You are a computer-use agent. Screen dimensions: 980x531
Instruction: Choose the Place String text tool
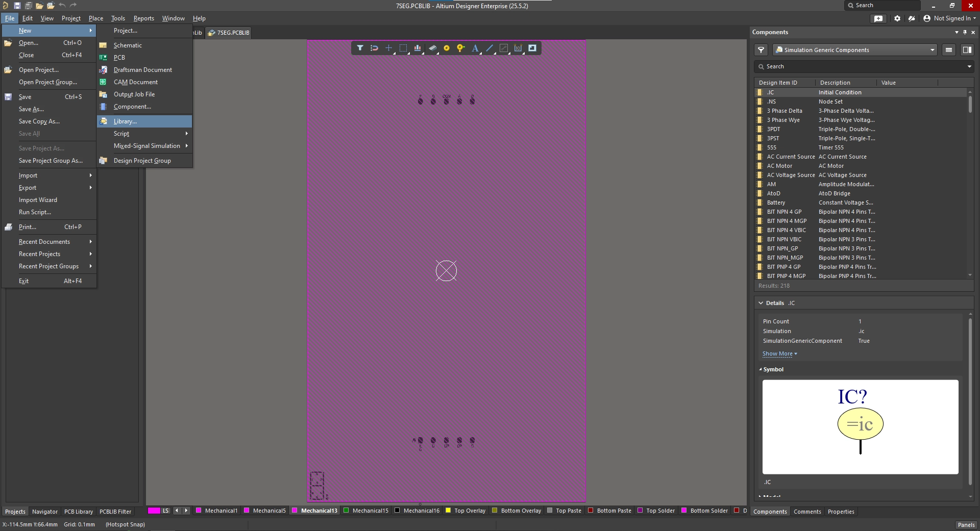(x=475, y=48)
